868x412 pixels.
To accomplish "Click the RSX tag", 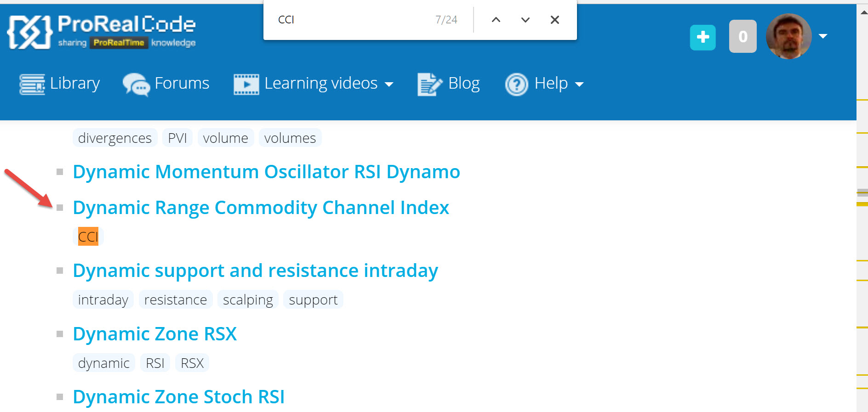I will [x=192, y=363].
